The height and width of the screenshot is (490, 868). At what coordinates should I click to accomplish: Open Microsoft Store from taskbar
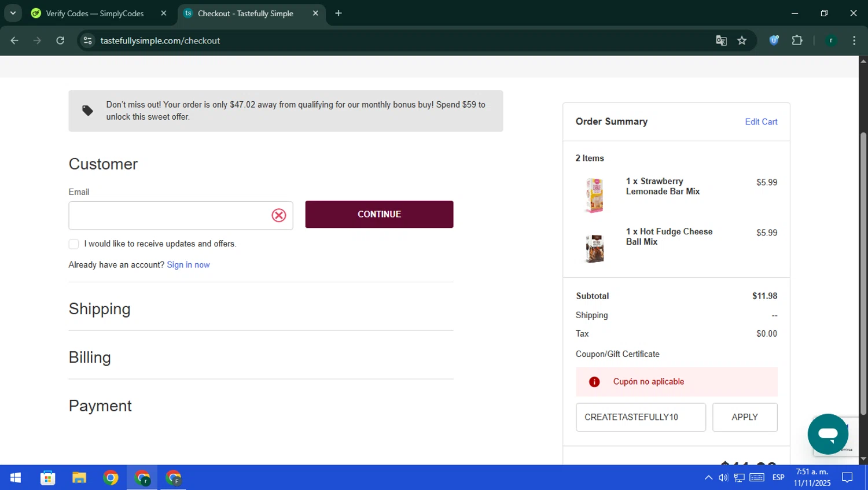(x=48, y=478)
